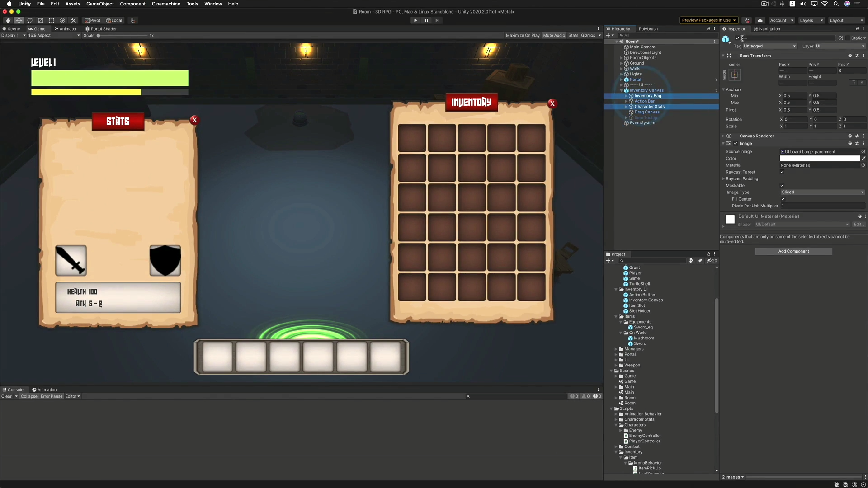This screenshot has height=488, width=868.
Task: Open the GameObject menu
Action: [100, 4]
